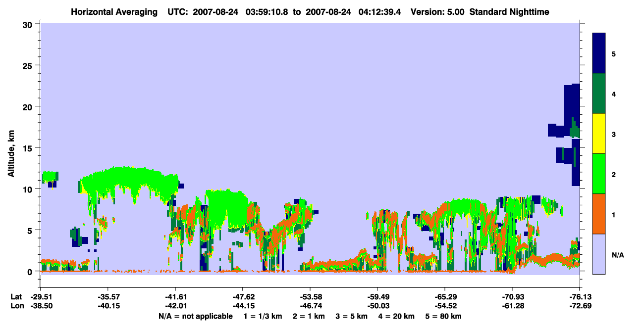The height and width of the screenshot is (330, 644).
Task: Click the '4 = 20 km' legend note
Action: [x=396, y=316]
